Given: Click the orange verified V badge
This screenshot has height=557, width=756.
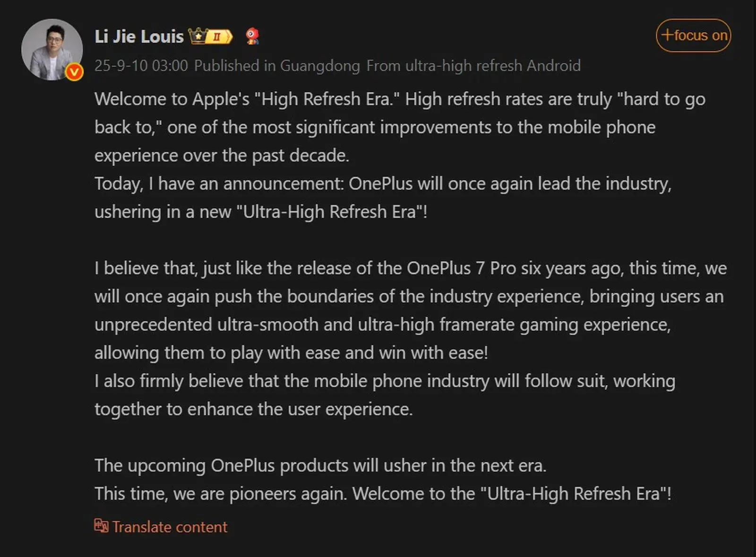Looking at the screenshot, I should click(x=74, y=72).
